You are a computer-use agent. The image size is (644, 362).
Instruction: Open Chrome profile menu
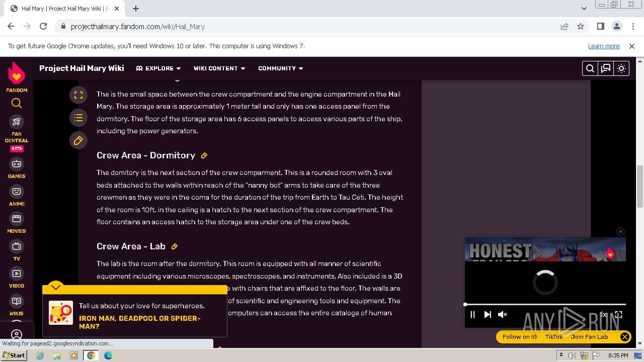(x=617, y=27)
